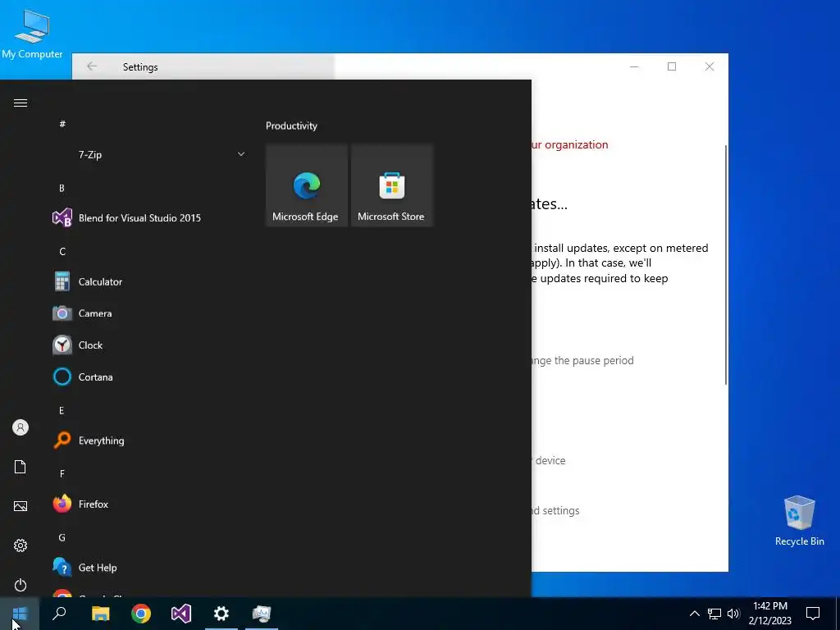Screen dimensions: 840x630
Task: Launch the Everything search app
Action: point(149,441)
